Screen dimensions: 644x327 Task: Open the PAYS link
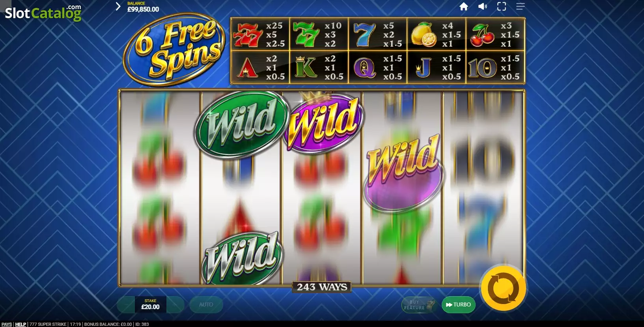7,324
